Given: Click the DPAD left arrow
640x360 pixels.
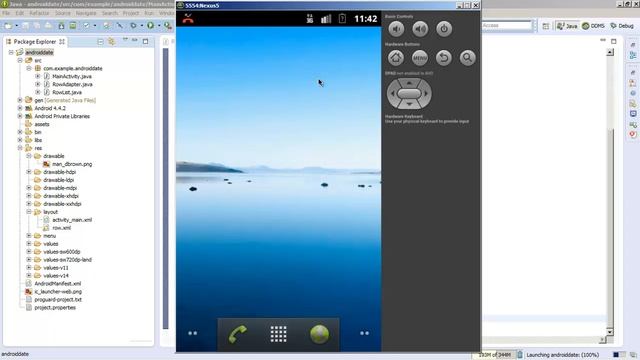Looking at the screenshot, I should pyautogui.click(x=392, y=94).
